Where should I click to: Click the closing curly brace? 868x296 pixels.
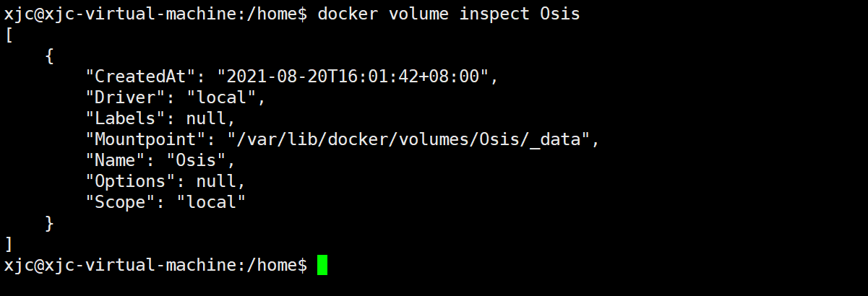coord(49,223)
